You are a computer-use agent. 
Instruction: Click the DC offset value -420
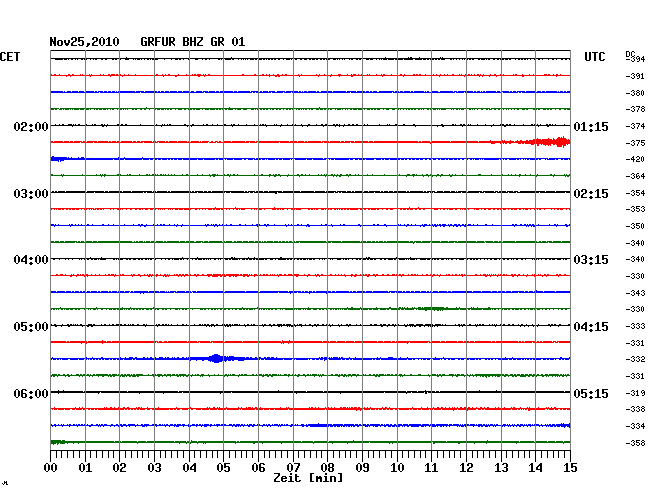(x=635, y=160)
